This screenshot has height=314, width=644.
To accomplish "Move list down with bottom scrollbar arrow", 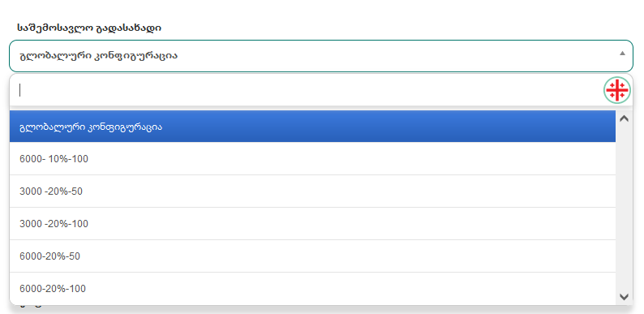I will pos(624,296).
